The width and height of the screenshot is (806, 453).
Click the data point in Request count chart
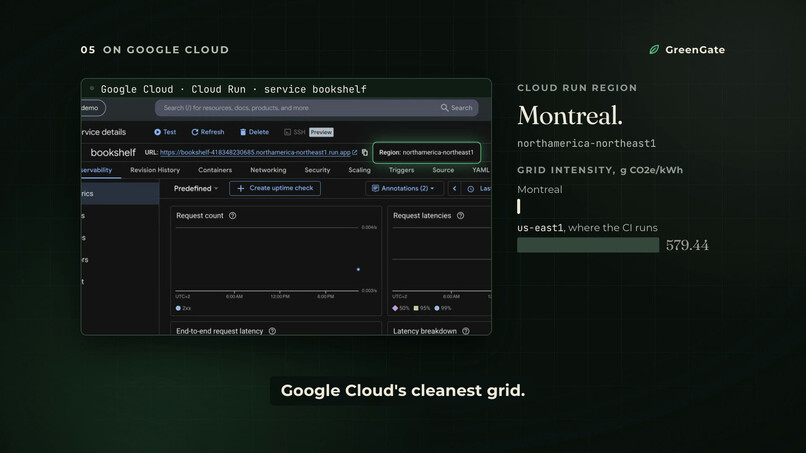tap(358, 269)
